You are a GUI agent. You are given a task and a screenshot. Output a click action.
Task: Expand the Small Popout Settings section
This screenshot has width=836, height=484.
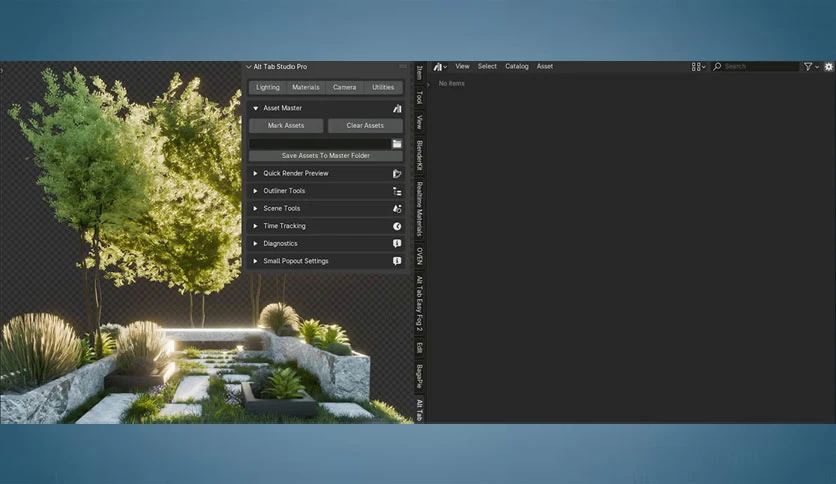pos(255,261)
